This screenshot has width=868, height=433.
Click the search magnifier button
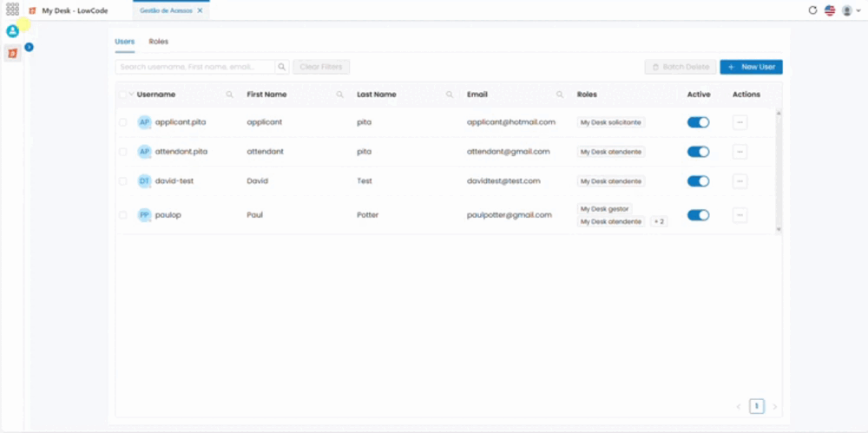pyautogui.click(x=282, y=67)
